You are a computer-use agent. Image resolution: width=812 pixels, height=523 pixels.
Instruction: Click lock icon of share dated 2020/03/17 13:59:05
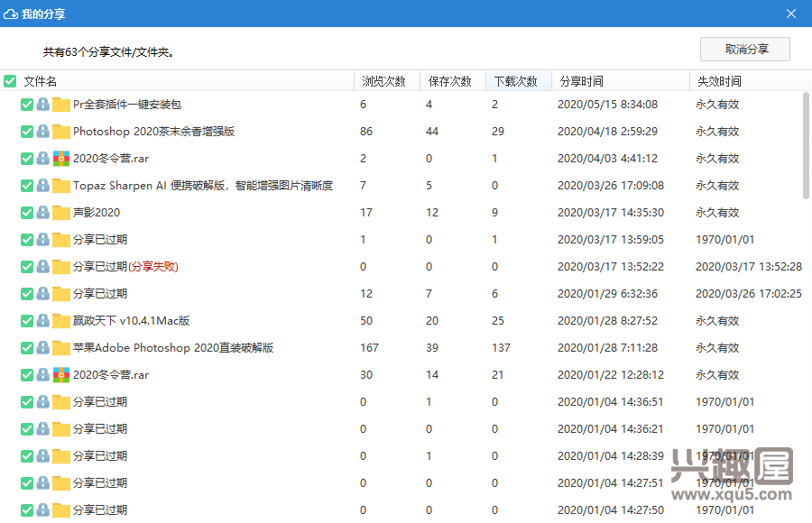[x=43, y=239]
